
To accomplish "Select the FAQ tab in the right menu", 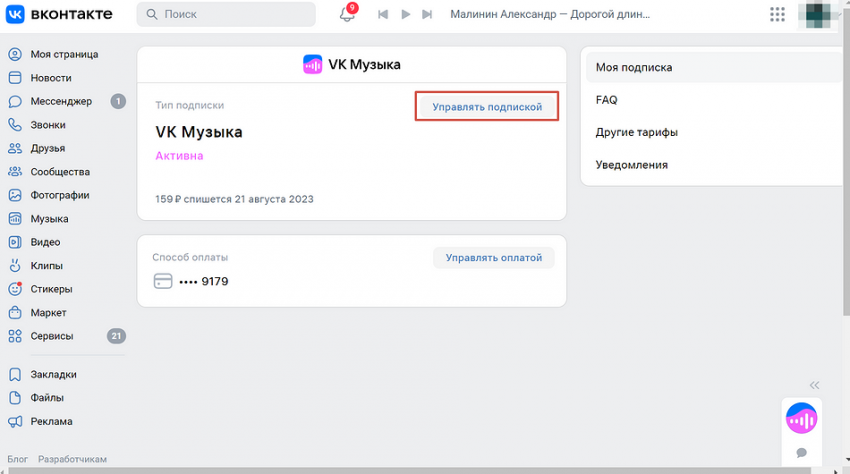I will pyautogui.click(x=606, y=100).
